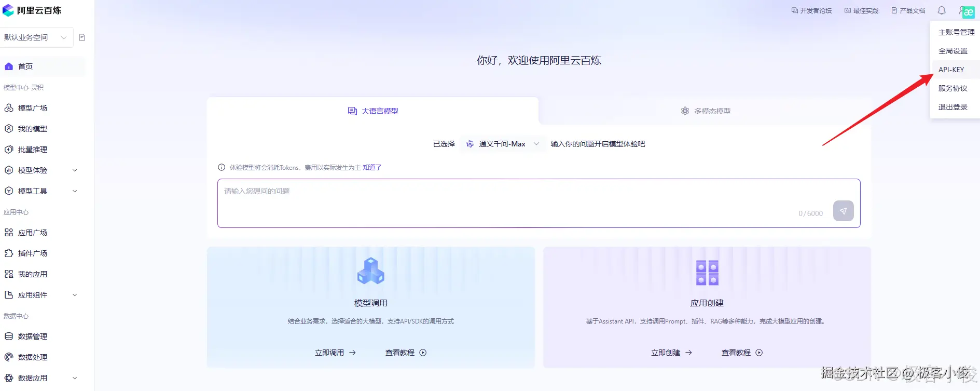Open the document icon beside the workspace selector
This screenshot has height=391, width=980.
(82, 37)
